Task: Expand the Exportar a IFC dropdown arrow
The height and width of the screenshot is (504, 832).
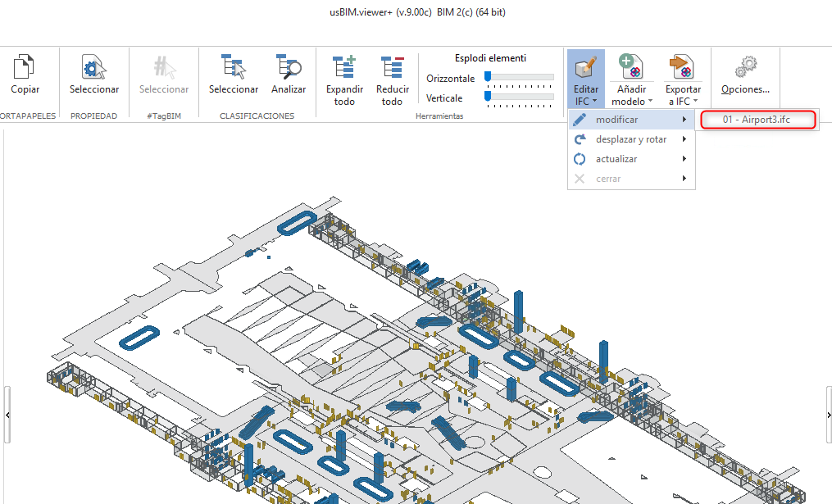Action: (x=696, y=101)
